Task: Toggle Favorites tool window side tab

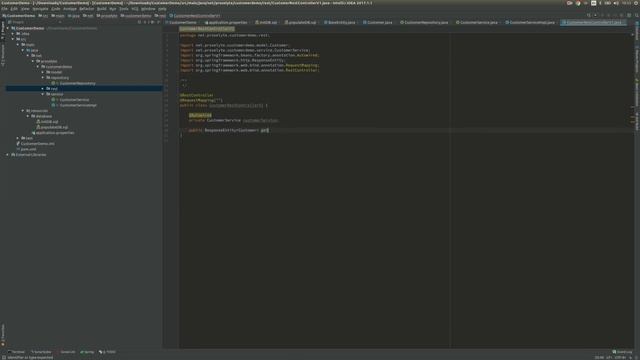Action: click(3, 335)
